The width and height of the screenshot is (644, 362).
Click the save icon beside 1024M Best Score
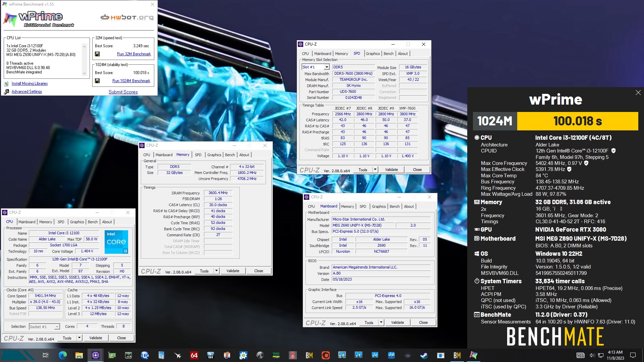point(97,81)
